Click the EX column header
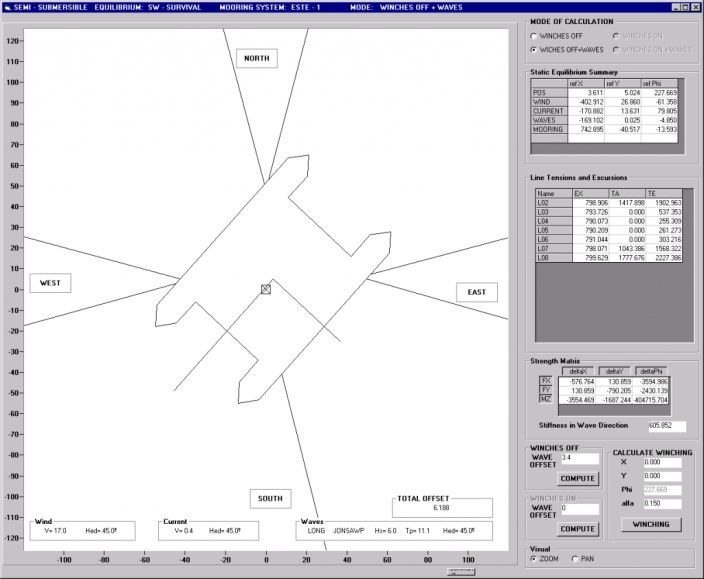704x579 pixels. click(x=590, y=193)
